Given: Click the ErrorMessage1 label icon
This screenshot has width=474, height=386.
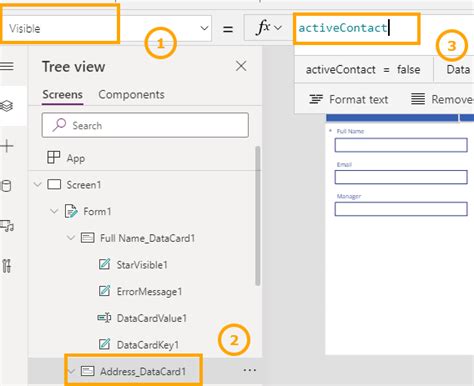Looking at the screenshot, I should 104,291.
